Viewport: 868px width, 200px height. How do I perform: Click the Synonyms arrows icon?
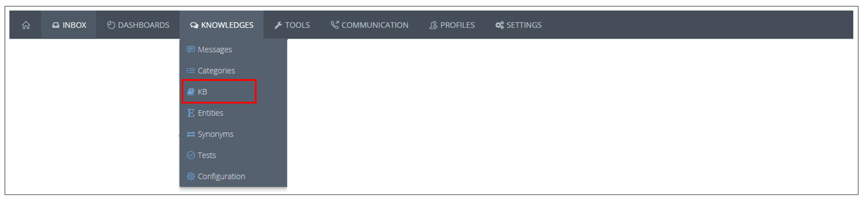(x=190, y=134)
